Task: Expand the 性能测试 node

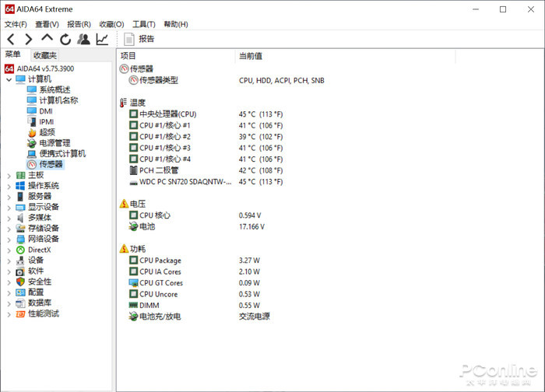Action: 9,314
